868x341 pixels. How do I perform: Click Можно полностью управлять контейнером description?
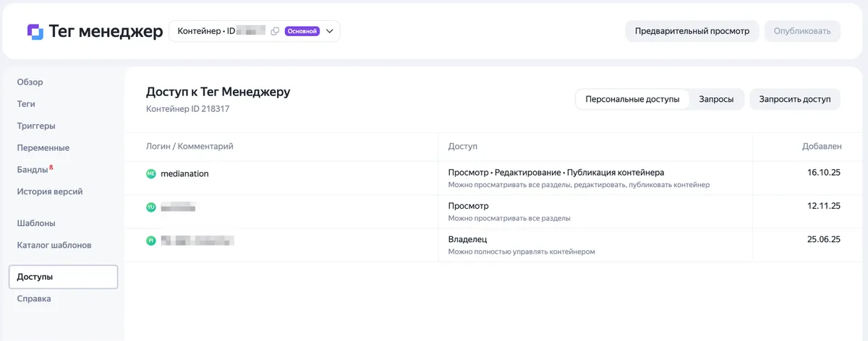[522, 251]
